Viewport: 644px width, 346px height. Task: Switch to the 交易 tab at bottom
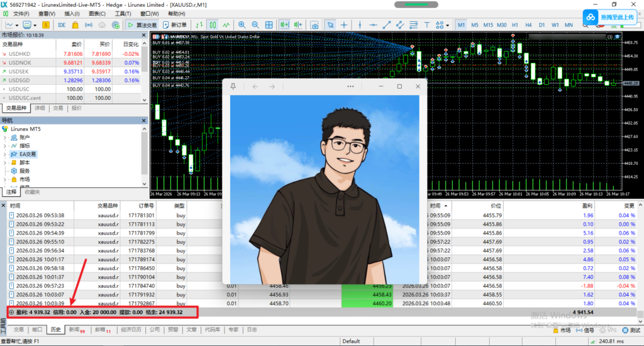point(18,330)
